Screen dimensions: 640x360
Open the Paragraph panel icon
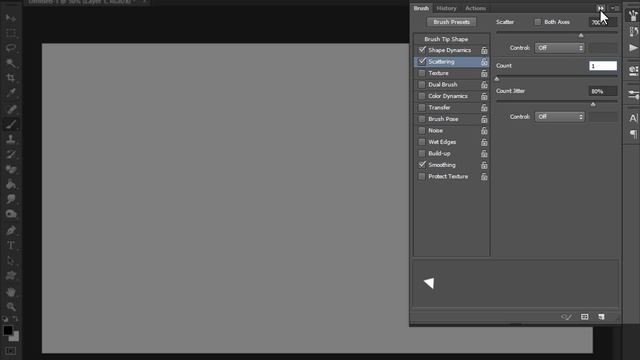tap(633, 134)
